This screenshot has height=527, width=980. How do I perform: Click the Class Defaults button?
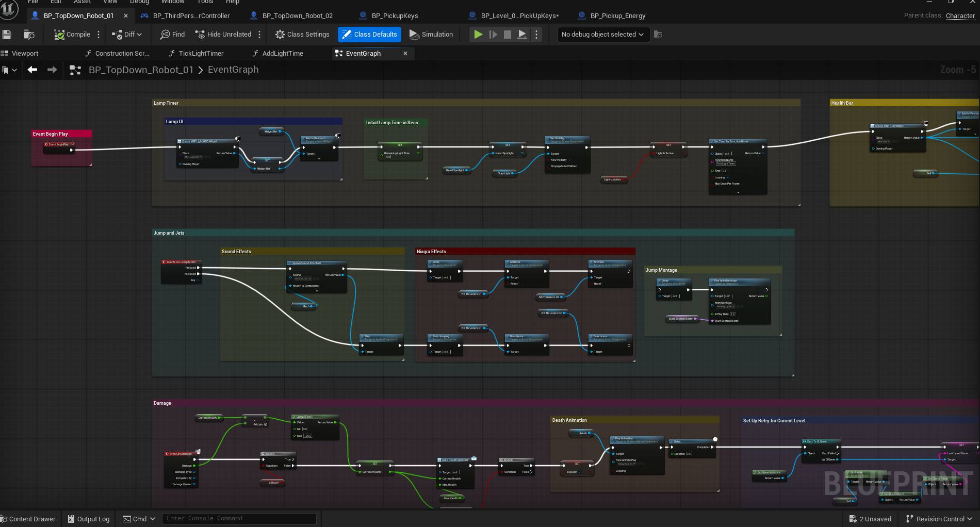tap(369, 35)
